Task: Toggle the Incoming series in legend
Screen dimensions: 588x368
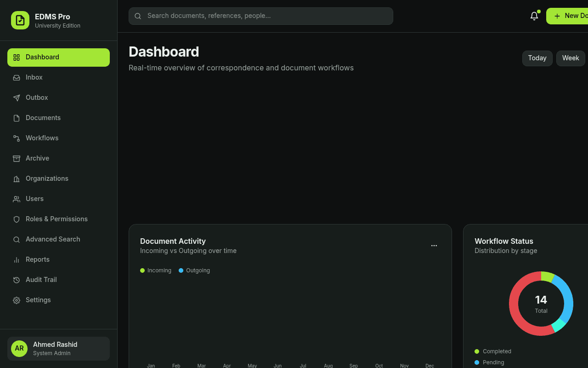Action: 156,270
